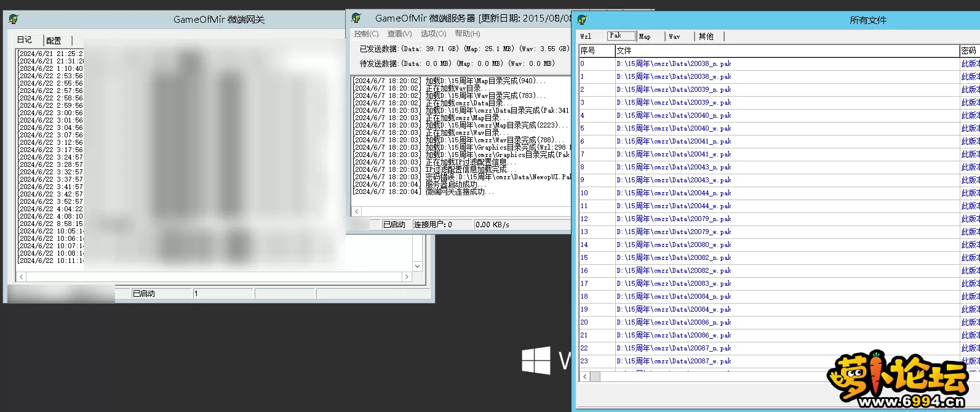This screenshot has width=980, height=412.
Task: Click the 文件 column header
Action: pos(787,50)
